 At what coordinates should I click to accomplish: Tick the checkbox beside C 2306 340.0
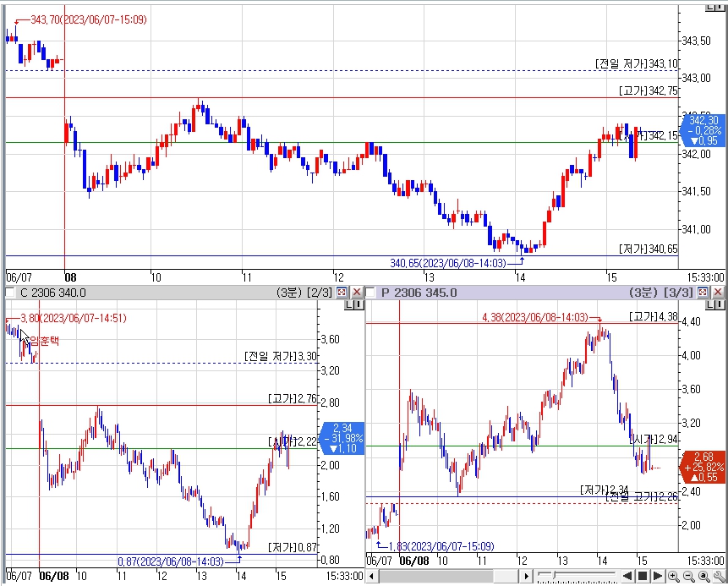pyautogui.click(x=9, y=293)
